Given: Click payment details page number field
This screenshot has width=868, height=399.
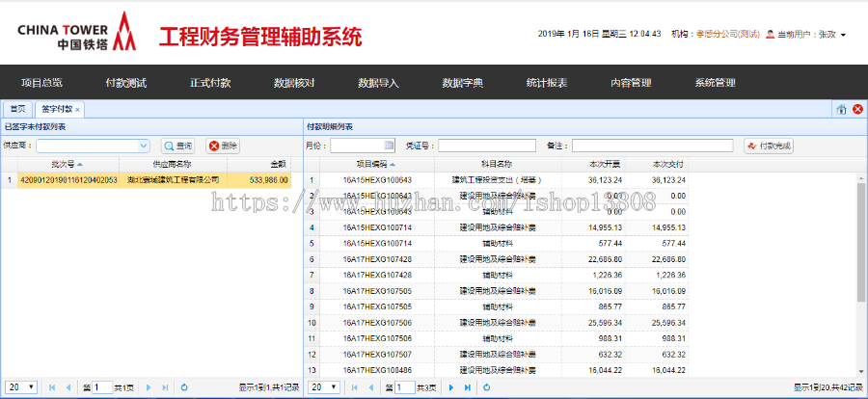Looking at the screenshot, I should coord(405,387).
